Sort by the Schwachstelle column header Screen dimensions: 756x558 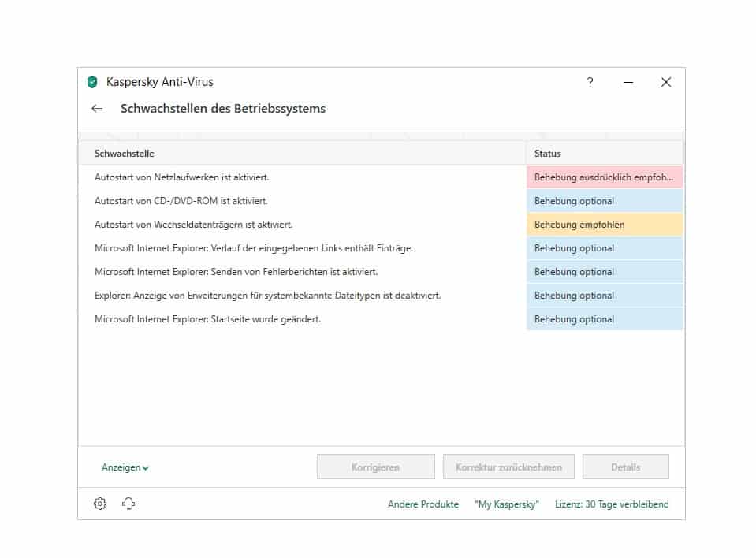click(302, 153)
